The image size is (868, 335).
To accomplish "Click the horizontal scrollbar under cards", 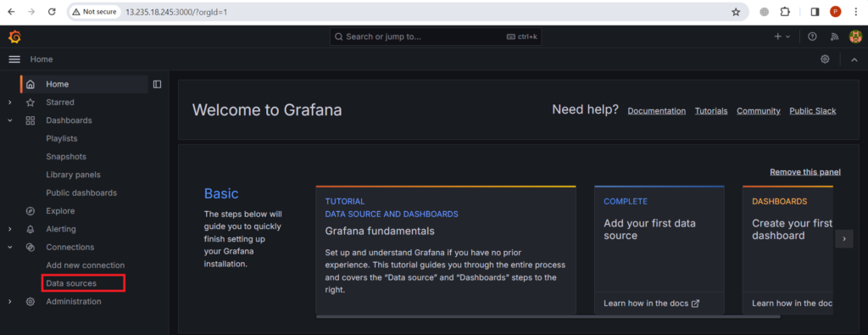I will (548, 316).
